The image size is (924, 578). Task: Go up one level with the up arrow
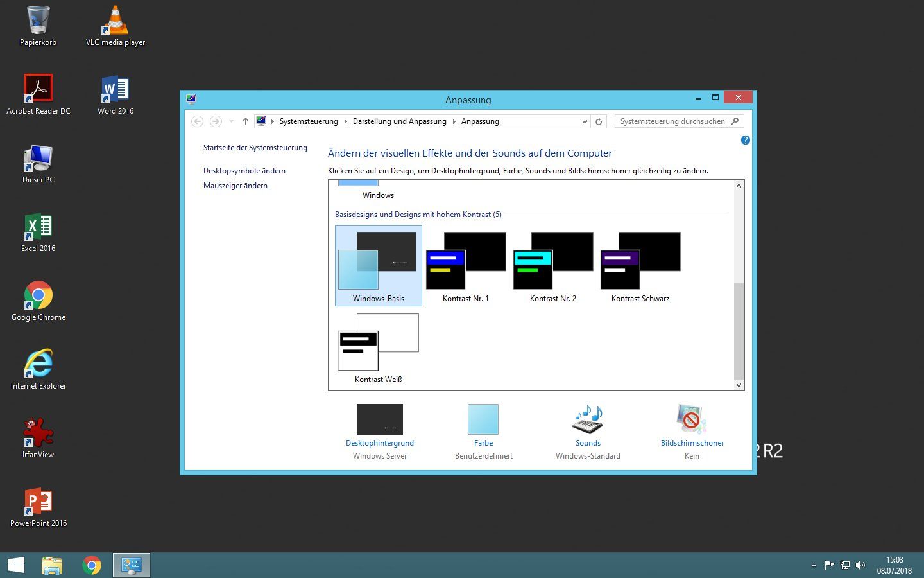tap(245, 121)
